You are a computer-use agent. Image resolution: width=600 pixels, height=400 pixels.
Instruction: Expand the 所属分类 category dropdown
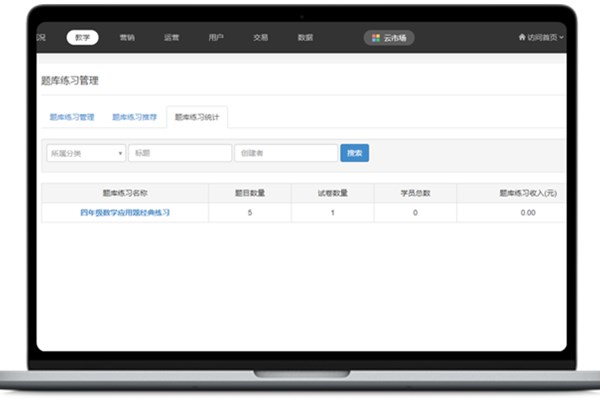pyautogui.click(x=85, y=153)
